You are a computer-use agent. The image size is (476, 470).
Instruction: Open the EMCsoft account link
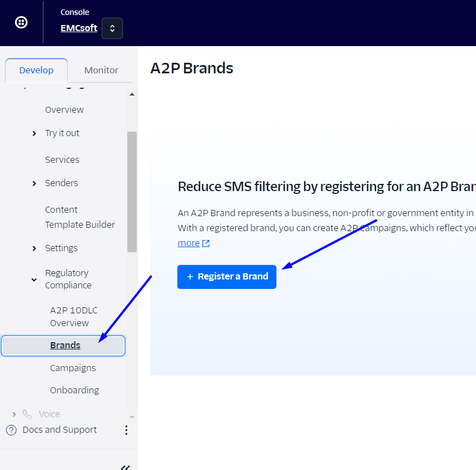[78, 28]
